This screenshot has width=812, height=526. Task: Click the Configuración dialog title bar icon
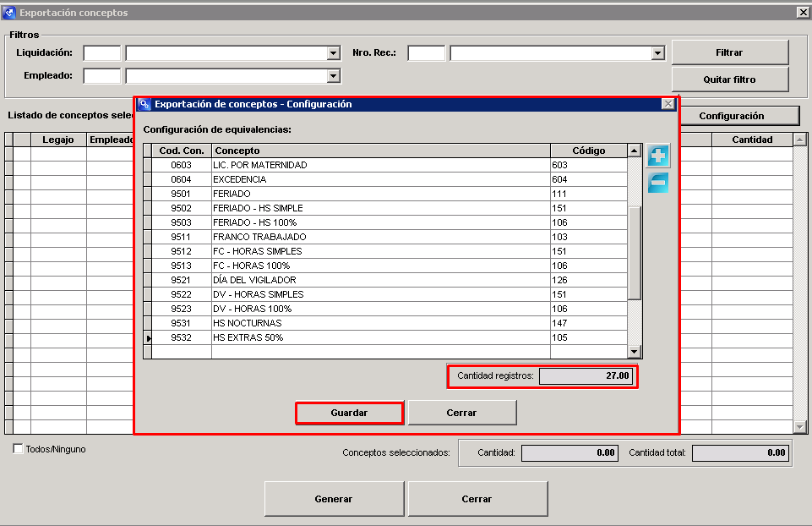pos(144,104)
